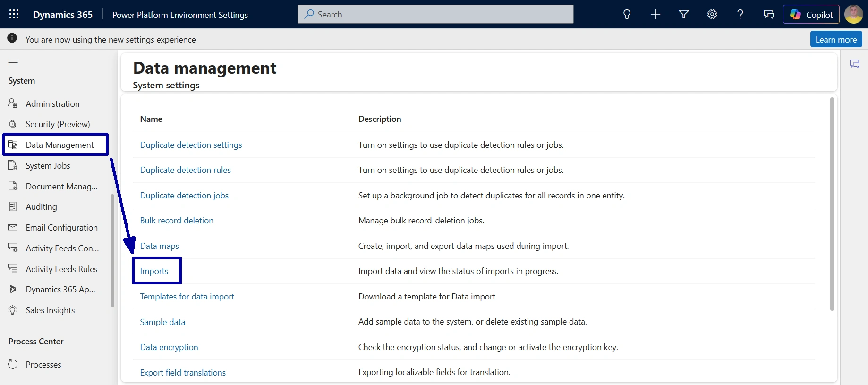
Task: Open the advanced find filter icon
Action: [683, 14]
